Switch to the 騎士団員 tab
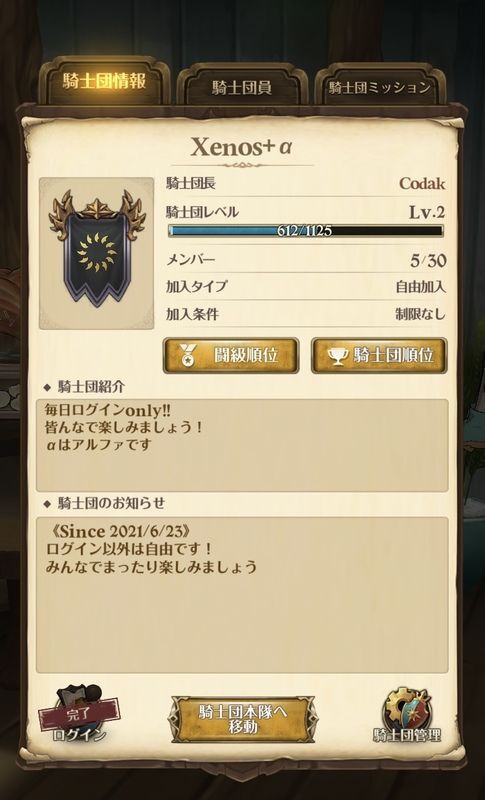Image resolution: width=485 pixels, height=800 pixels. pos(242,87)
